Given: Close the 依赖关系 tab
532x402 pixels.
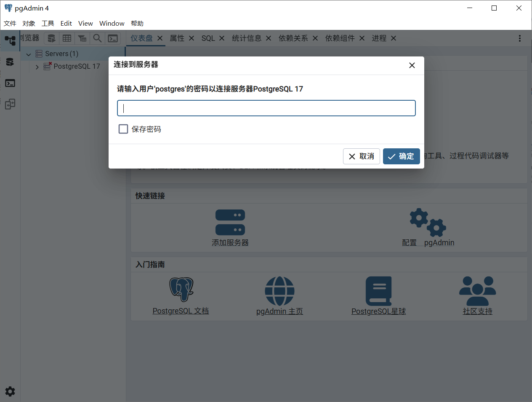Looking at the screenshot, I should coord(315,38).
